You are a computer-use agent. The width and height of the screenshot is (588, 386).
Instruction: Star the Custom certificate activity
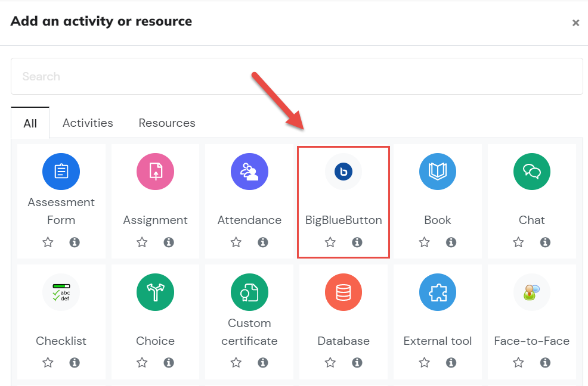click(236, 362)
